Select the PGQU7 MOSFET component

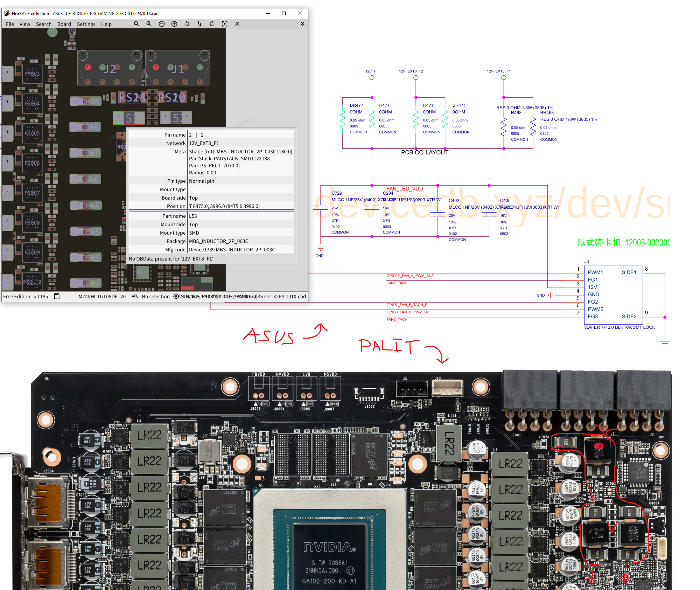tap(32, 193)
